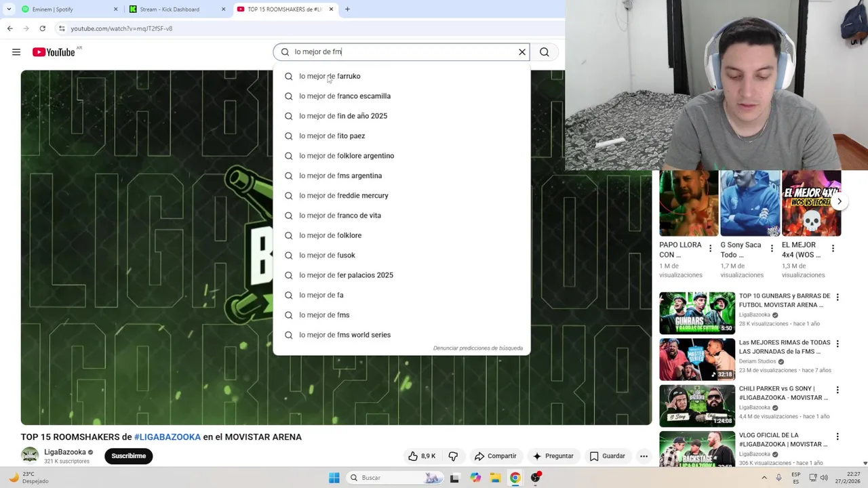This screenshot has height=488, width=868.
Task: Clear the search box with the X
Action: (x=522, y=52)
